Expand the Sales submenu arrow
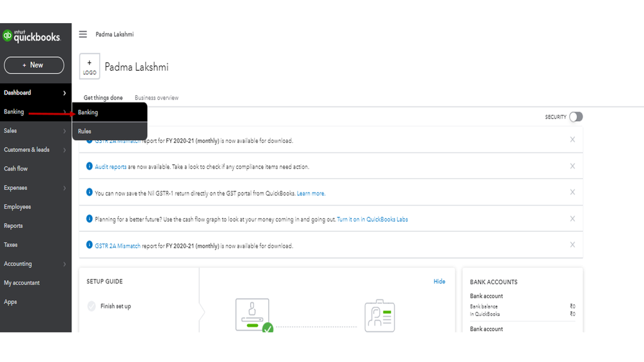644x362 pixels. [64, 131]
